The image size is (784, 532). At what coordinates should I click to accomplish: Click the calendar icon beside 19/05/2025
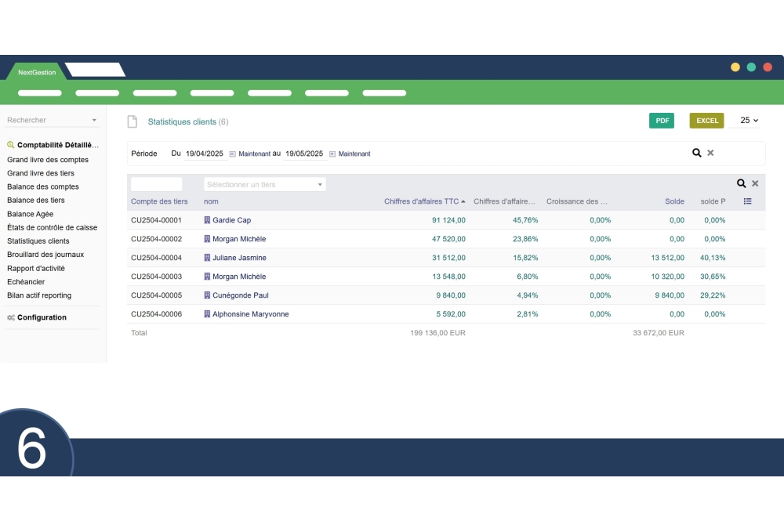332,154
